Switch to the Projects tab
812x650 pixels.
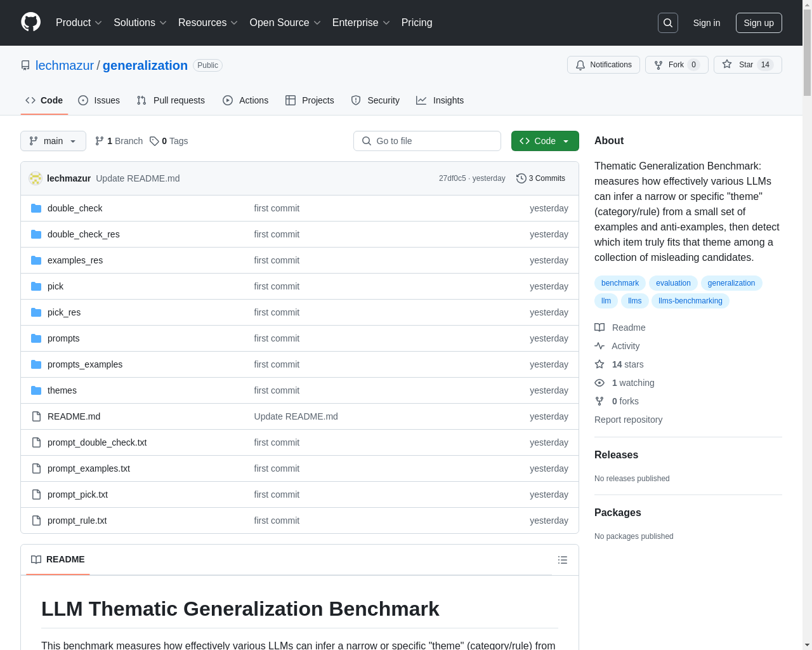(310, 100)
